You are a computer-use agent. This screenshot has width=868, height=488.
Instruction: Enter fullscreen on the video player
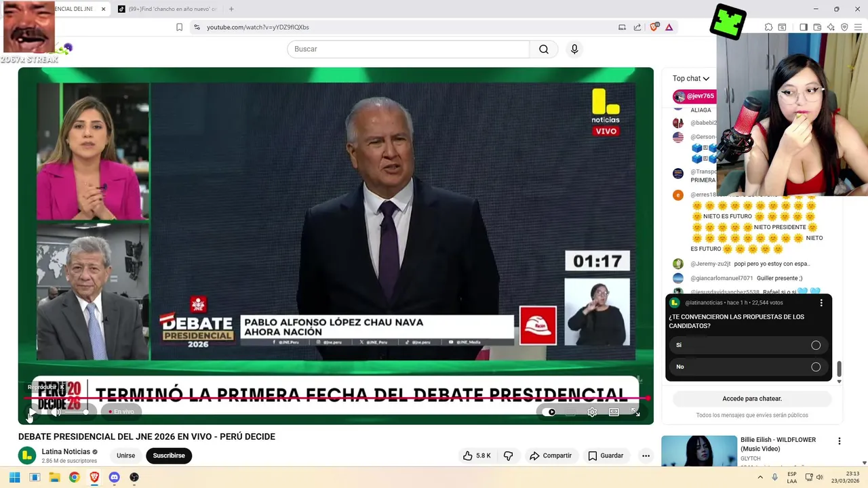pyautogui.click(x=635, y=412)
